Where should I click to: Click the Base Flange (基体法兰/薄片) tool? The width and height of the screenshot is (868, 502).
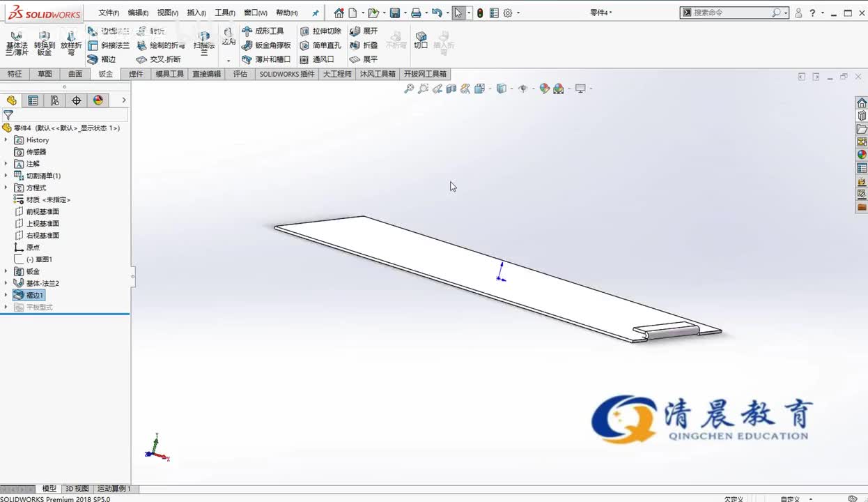(17, 43)
